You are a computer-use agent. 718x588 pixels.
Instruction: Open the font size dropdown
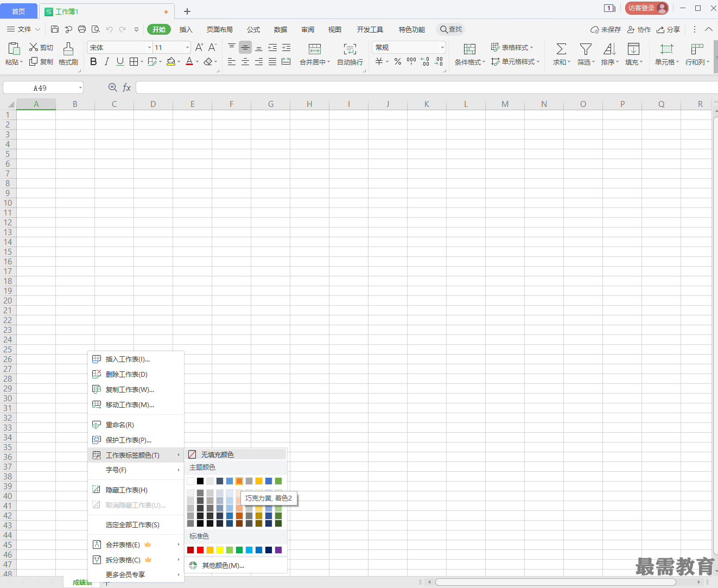[x=187, y=48]
